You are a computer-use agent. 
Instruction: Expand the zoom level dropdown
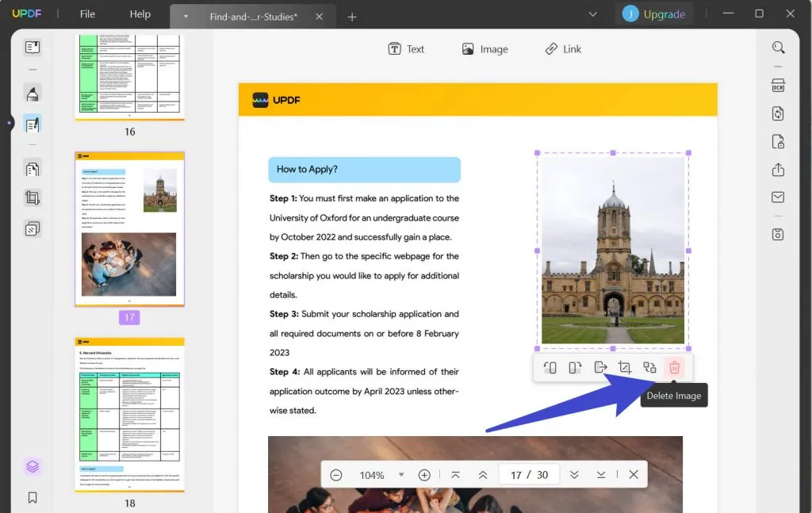401,475
